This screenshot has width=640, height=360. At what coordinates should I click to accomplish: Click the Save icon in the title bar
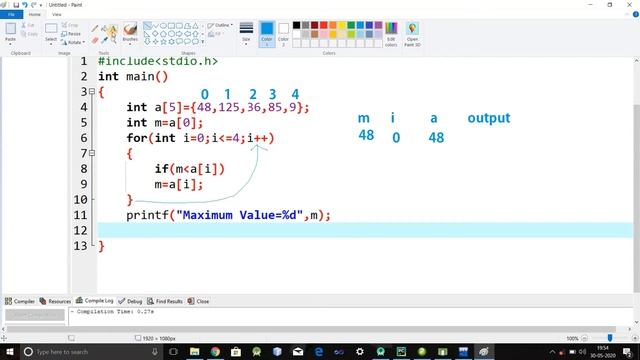pos(16,5)
